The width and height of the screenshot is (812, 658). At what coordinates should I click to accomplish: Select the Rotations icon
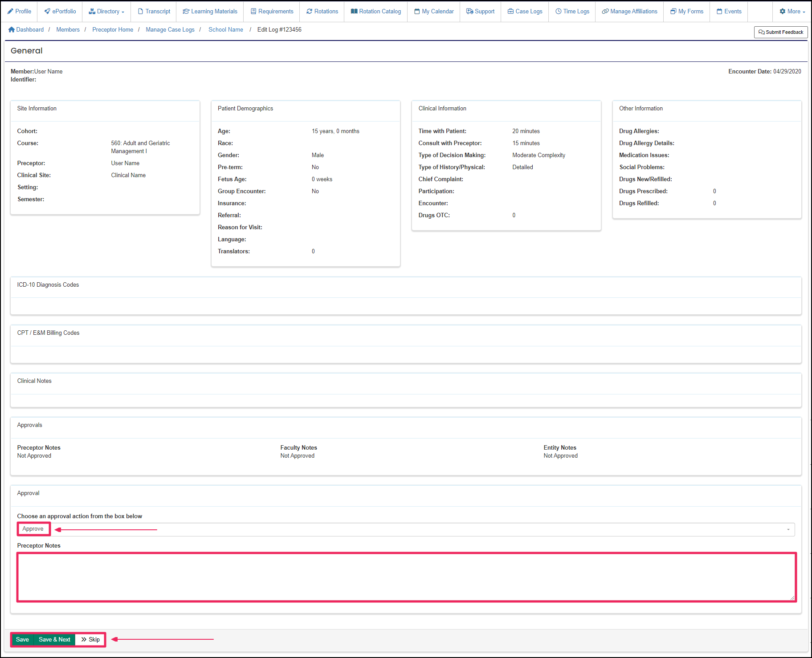tap(322, 11)
